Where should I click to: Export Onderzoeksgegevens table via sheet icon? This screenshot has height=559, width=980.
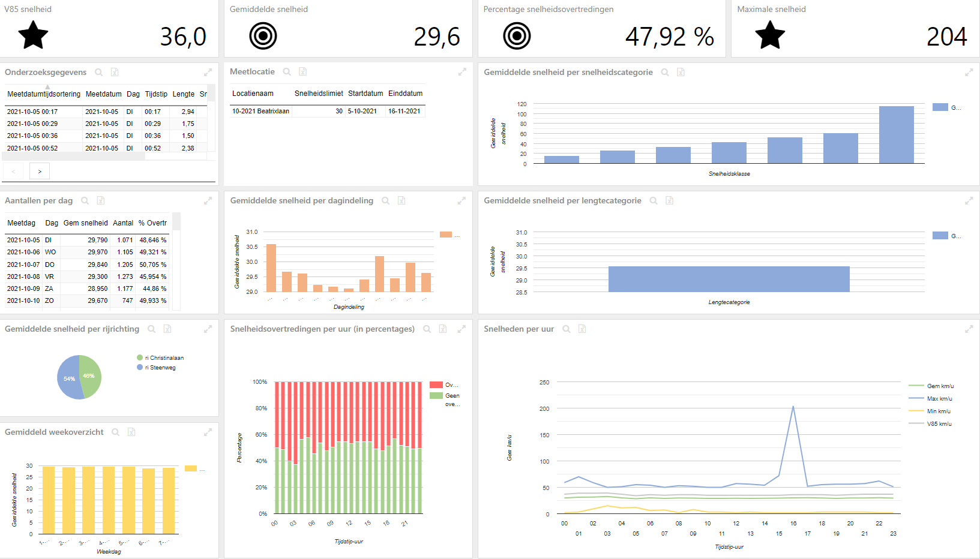[x=115, y=72]
